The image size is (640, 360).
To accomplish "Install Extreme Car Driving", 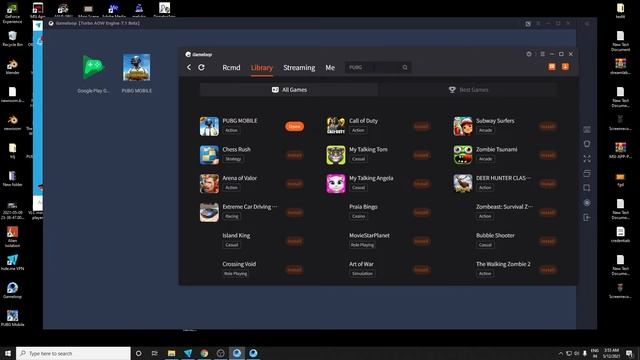I will pos(294,212).
